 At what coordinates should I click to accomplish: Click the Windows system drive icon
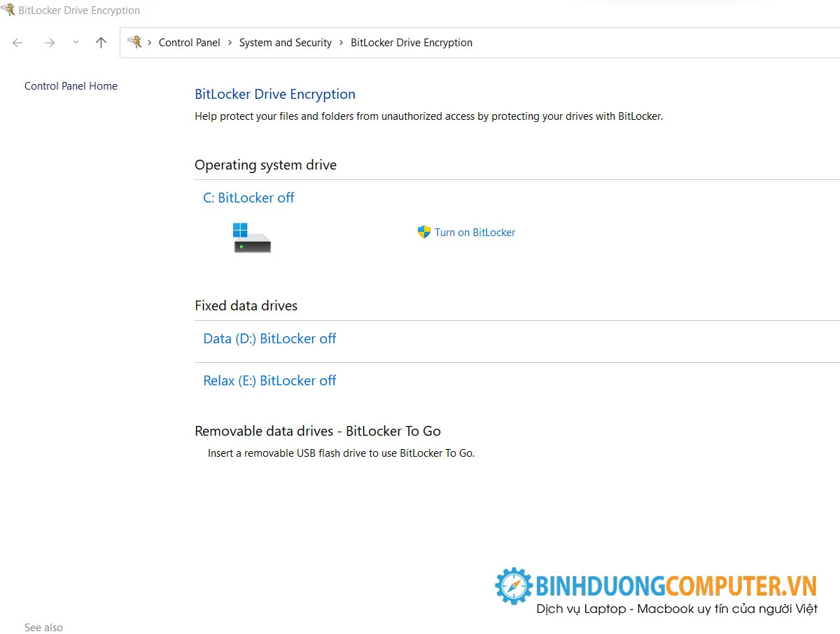[x=251, y=237]
